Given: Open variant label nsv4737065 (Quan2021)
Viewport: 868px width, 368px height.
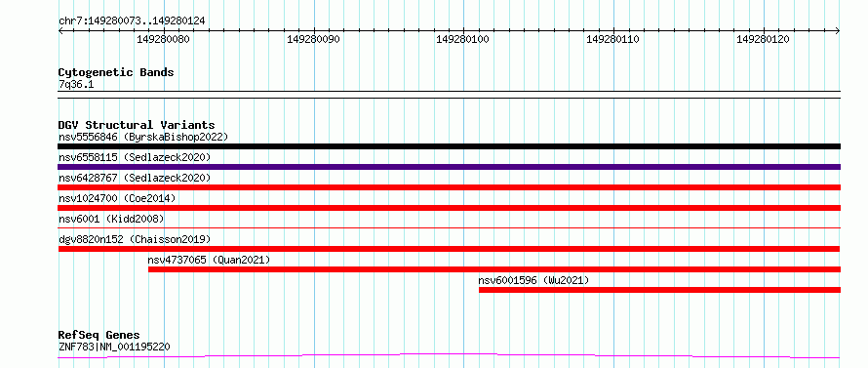Looking at the screenshot, I should [x=209, y=260].
